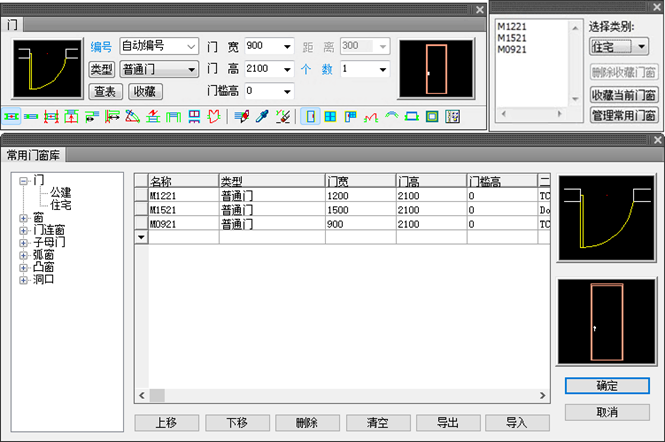665x442 pixels.
Task: Expand the 窗 tree node
Action: 24,218
